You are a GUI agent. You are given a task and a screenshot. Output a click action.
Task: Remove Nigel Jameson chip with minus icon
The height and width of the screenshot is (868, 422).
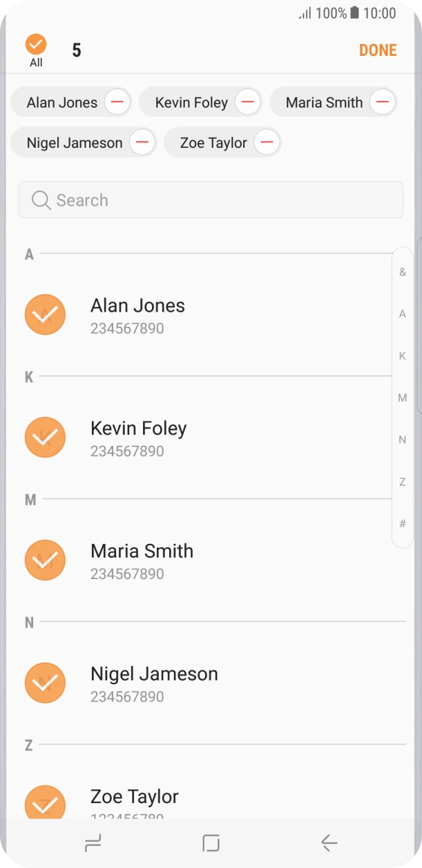point(142,143)
